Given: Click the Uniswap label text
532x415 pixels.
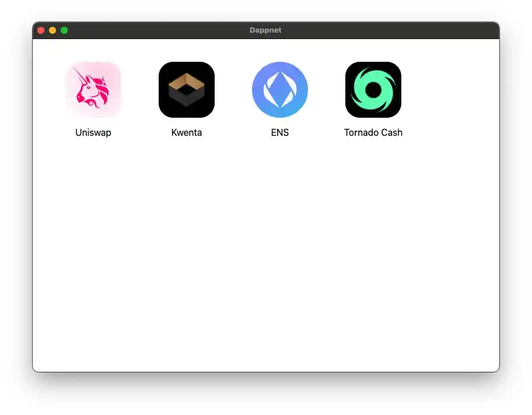Looking at the screenshot, I should pyautogui.click(x=93, y=132).
